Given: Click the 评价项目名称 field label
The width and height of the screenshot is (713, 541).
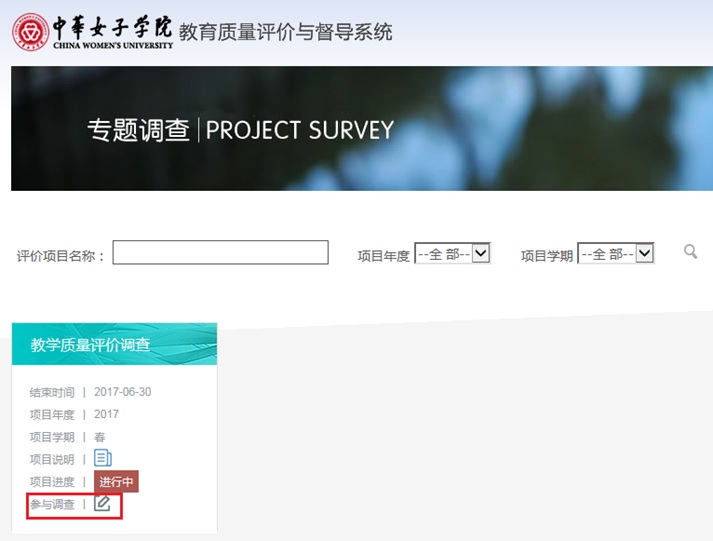Looking at the screenshot, I should (60, 256).
